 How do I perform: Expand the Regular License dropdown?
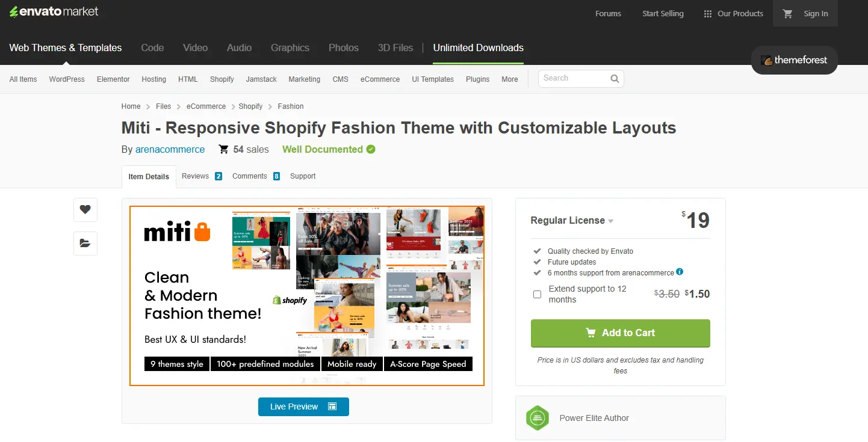click(572, 221)
